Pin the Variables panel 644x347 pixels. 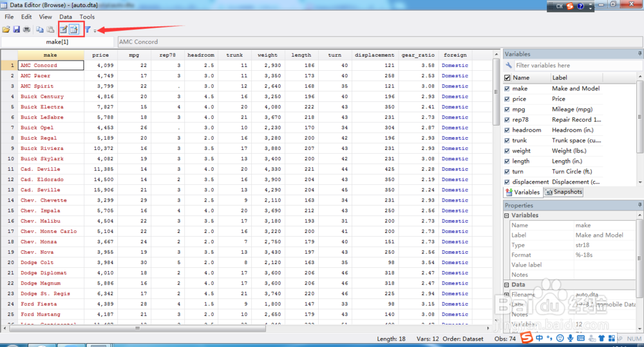[x=639, y=54]
